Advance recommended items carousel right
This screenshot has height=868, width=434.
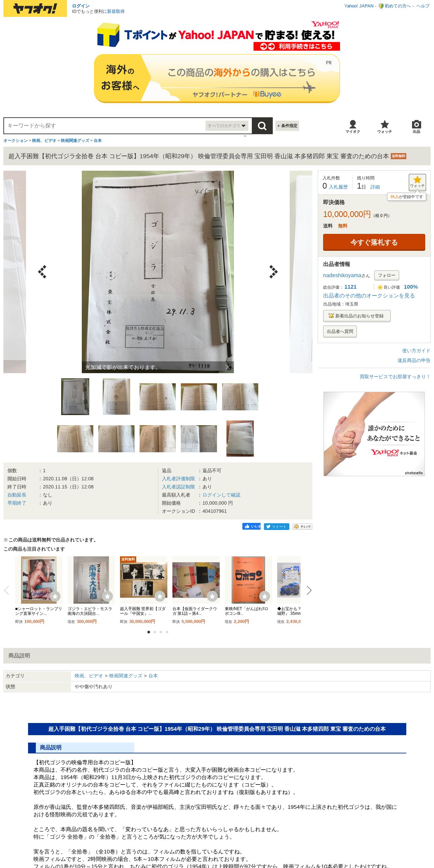pos(309,590)
